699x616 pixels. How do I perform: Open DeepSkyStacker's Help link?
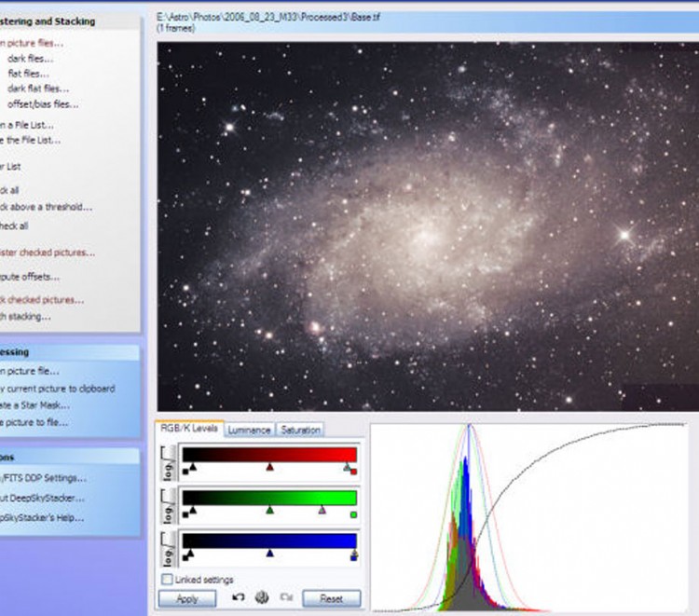click(41, 518)
